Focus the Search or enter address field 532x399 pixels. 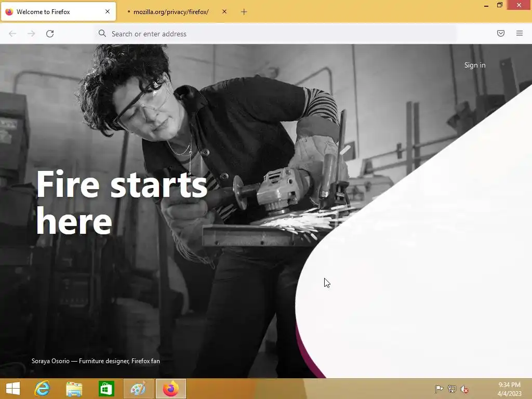(x=276, y=34)
